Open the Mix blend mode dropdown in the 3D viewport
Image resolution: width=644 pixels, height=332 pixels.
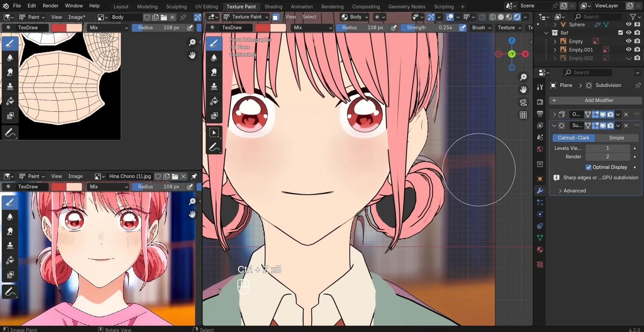coord(312,28)
